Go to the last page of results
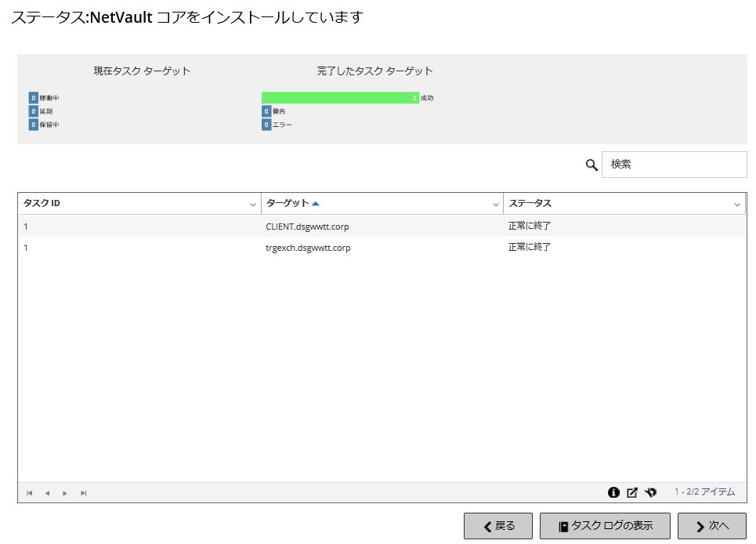 coord(83,493)
